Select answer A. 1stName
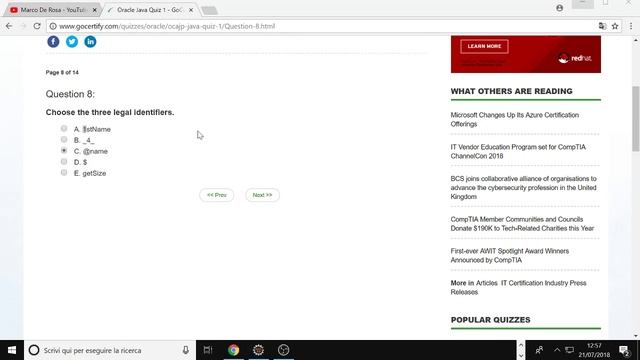 [64, 129]
